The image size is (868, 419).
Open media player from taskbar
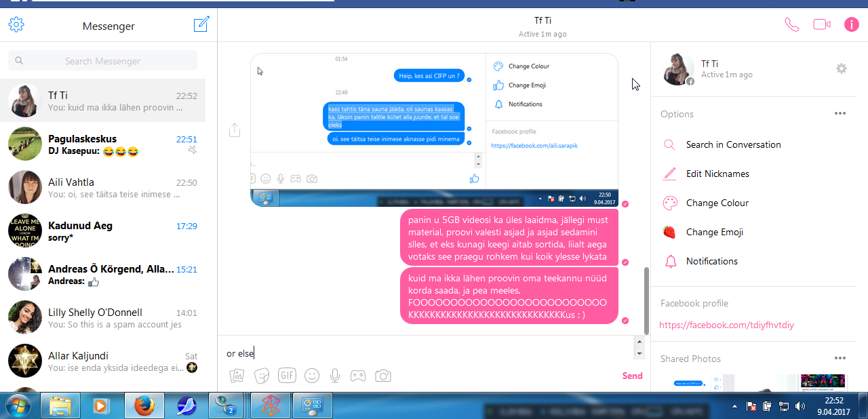point(101,405)
